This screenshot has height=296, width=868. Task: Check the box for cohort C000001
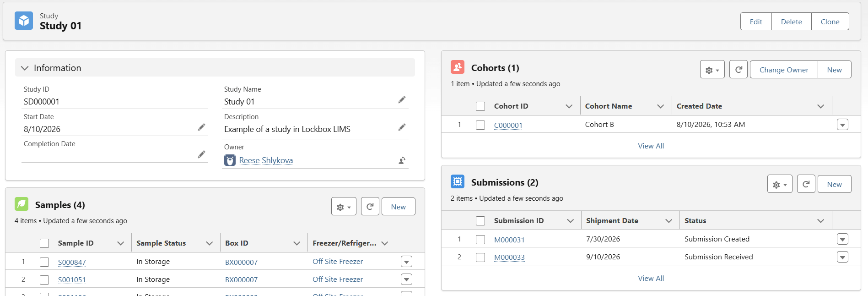click(x=480, y=125)
